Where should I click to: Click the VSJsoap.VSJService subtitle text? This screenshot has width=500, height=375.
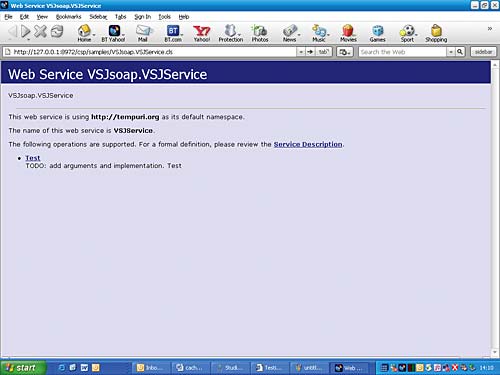tap(41, 95)
